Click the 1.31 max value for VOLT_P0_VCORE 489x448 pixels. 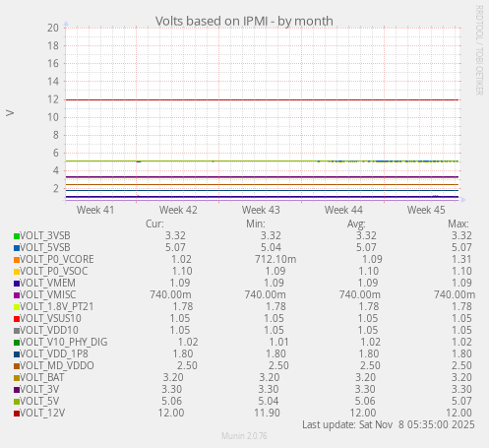click(461, 260)
